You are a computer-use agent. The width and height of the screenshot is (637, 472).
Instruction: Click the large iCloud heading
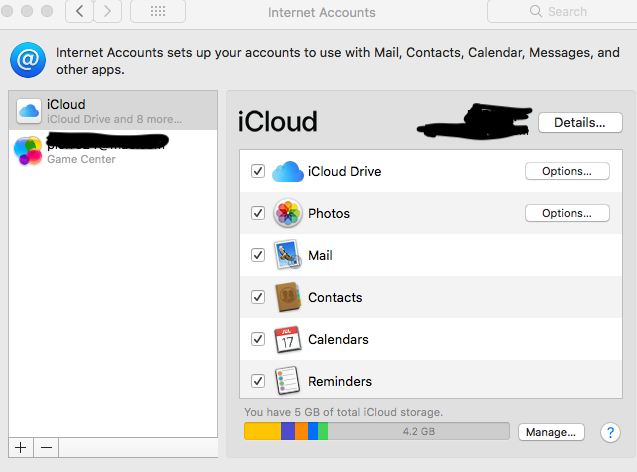coord(277,122)
